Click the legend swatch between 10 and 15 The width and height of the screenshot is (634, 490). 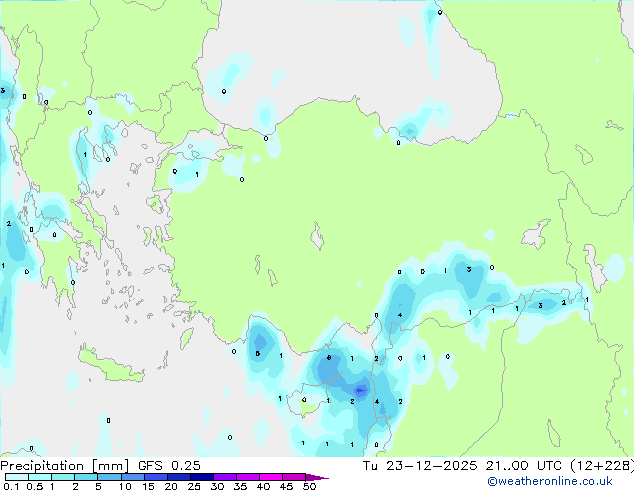coord(132,477)
